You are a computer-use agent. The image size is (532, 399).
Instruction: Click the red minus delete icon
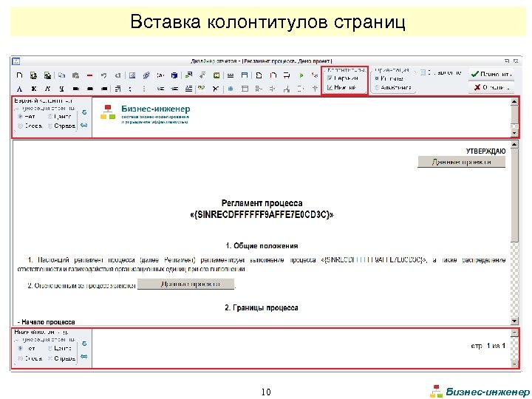pyautogui.click(x=89, y=75)
